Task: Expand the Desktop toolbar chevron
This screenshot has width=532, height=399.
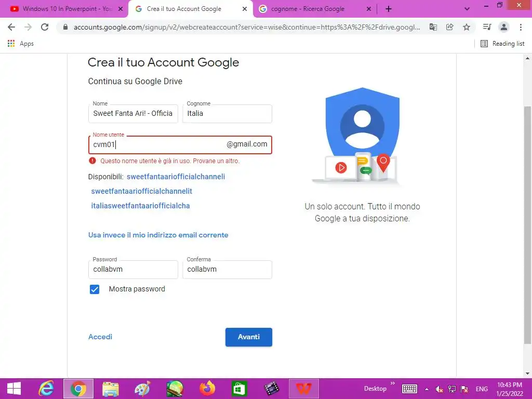Action: coord(393,383)
